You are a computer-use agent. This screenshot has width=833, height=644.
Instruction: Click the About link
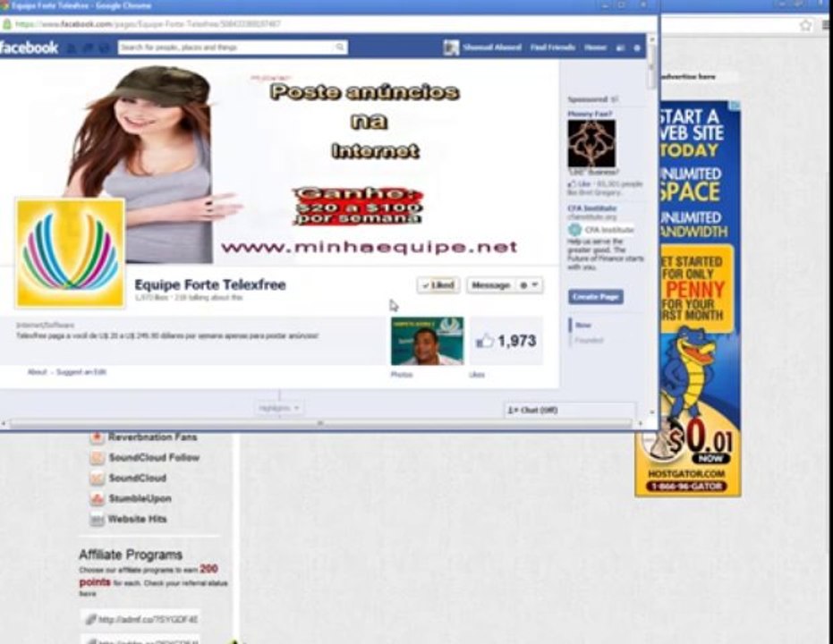point(38,371)
